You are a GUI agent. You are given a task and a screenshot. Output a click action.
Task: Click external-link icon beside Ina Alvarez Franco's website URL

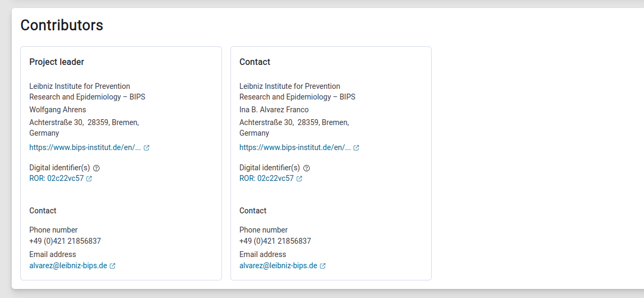(x=357, y=148)
